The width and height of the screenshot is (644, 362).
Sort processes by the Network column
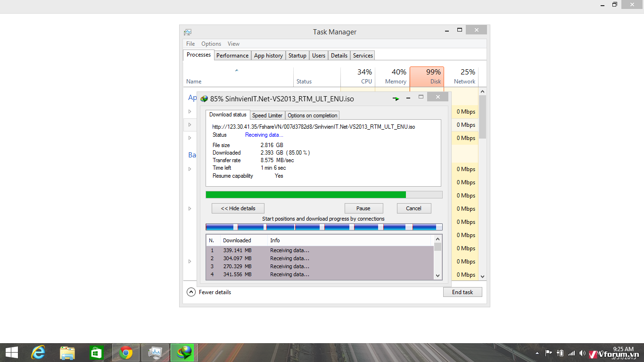tap(461, 76)
